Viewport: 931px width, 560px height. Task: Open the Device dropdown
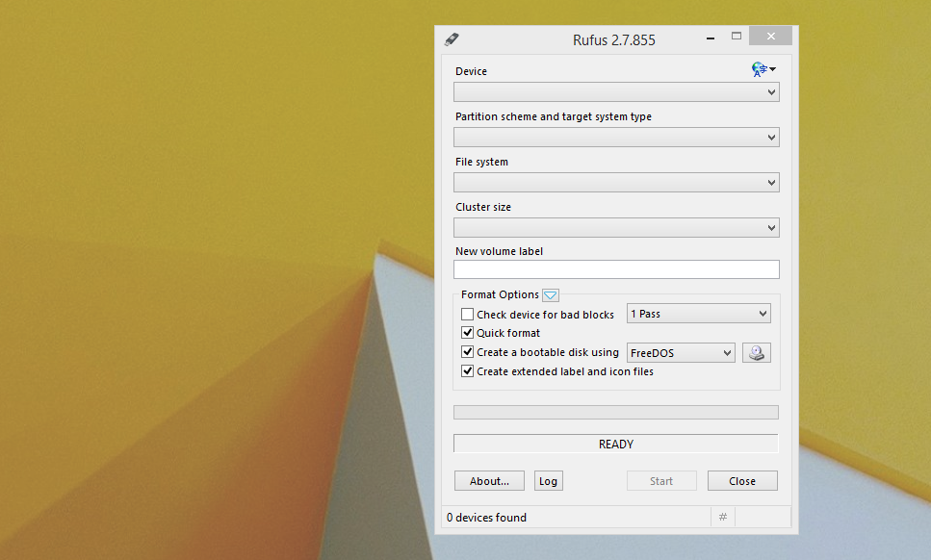[x=616, y=92]
